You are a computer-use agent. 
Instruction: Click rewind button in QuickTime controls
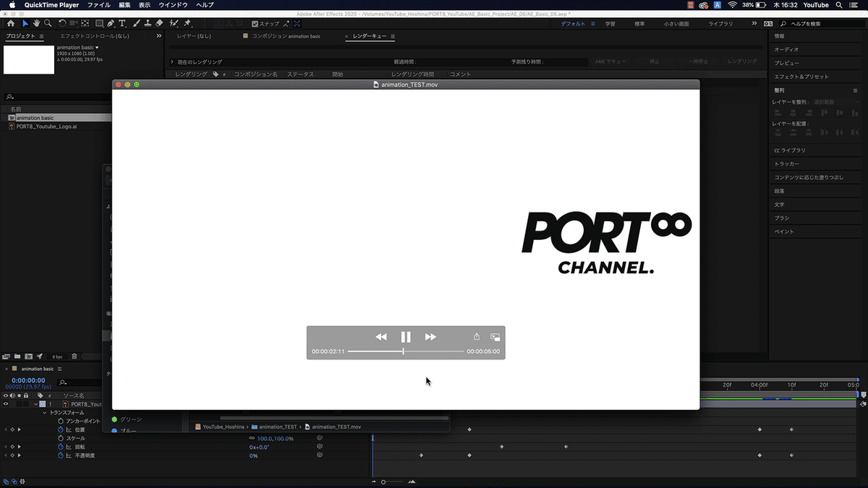tap(381, 337)
